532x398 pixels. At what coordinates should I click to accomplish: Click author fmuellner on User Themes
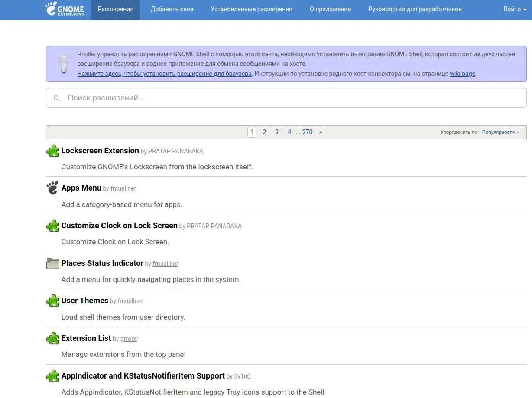[x=130, y=301]
